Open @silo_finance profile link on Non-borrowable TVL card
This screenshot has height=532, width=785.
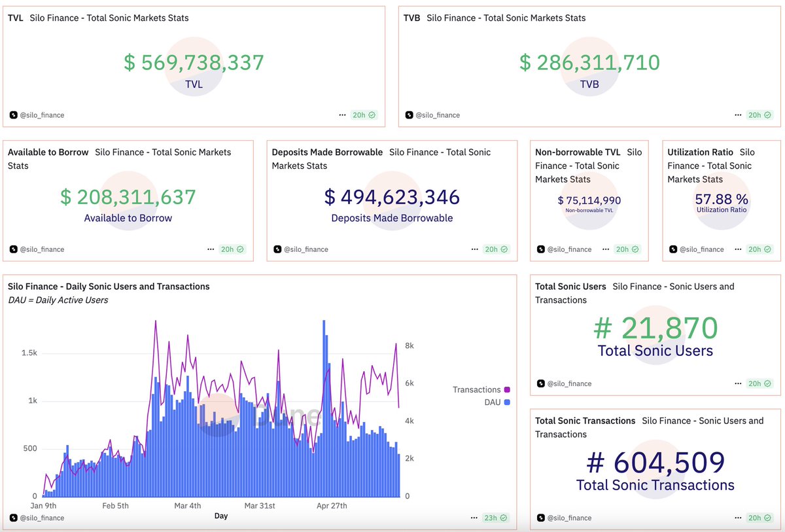coord(570,249)
